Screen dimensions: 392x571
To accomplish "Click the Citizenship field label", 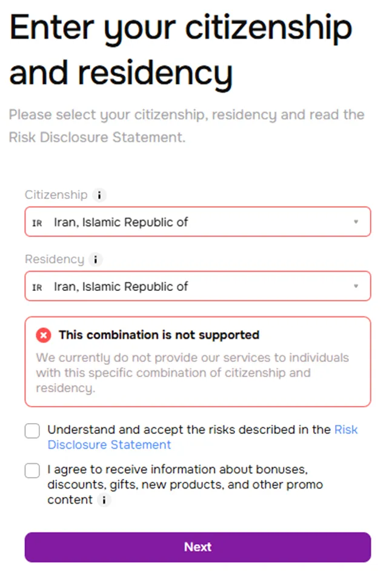I will coord(56,195).
